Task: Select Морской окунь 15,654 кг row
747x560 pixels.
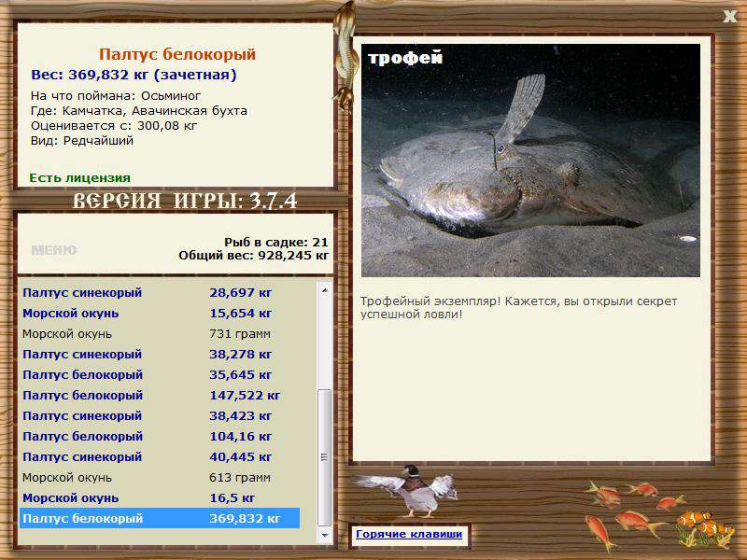Action: point(159,314)
